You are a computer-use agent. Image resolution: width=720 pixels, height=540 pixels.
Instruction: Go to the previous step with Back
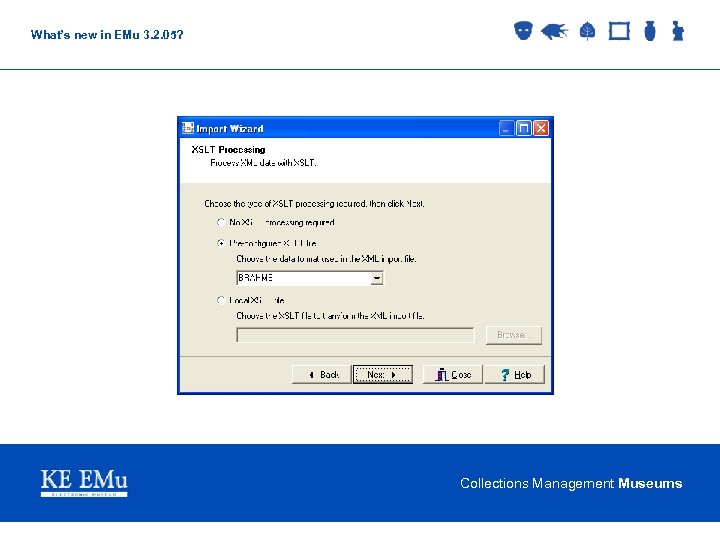point(321,375)
